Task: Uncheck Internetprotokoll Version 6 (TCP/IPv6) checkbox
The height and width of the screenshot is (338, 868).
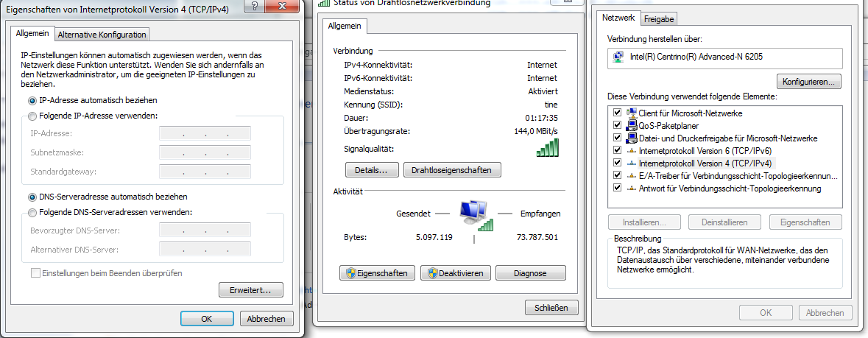Action: (x=617, y=150)
